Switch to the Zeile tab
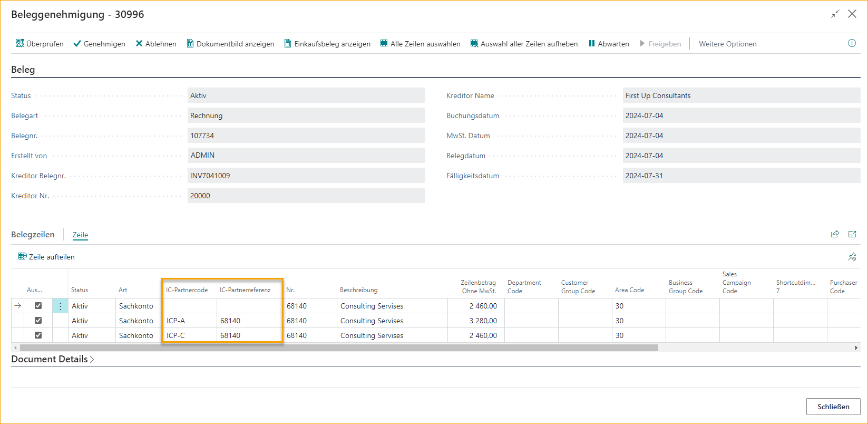 pyautogui.click(x=80, y=235)
